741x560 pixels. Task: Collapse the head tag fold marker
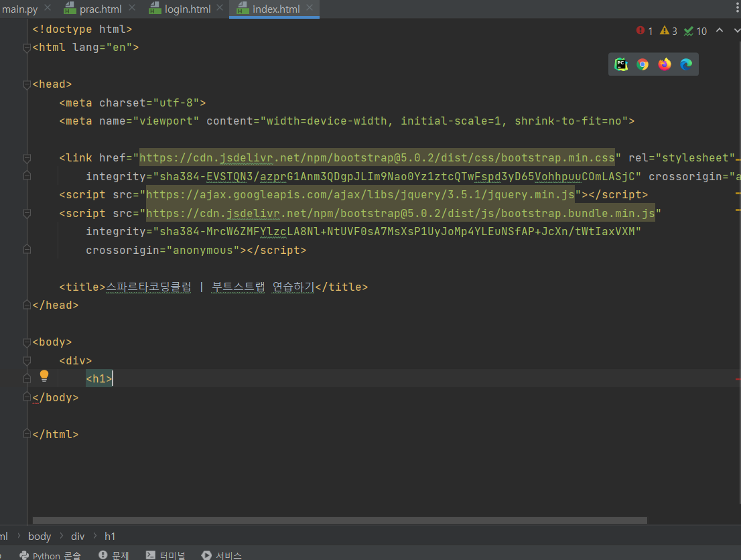[x=27, y=84]
